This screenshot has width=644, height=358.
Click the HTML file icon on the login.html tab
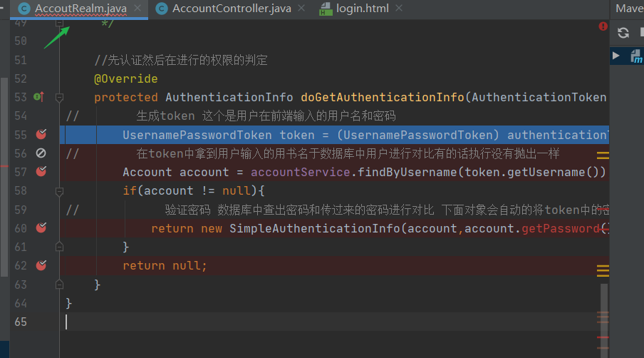(326, 9)
